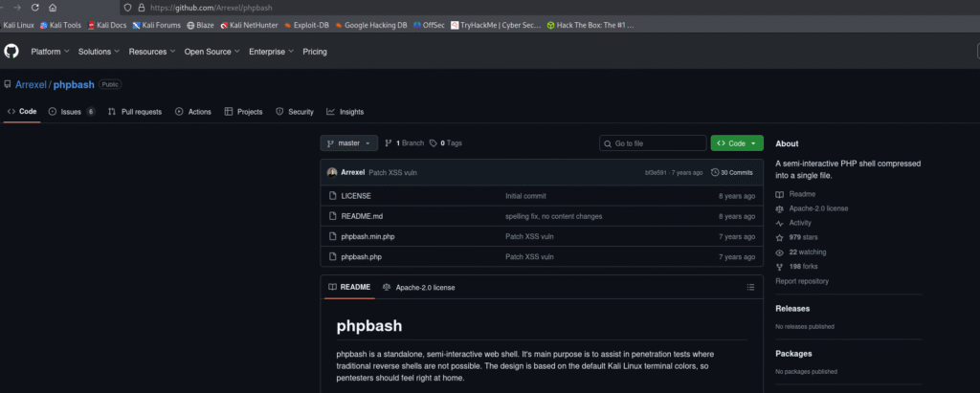Screen dimensions: 980x393
Task: Open Kali Tools bookmark
Action: (60, 25)
